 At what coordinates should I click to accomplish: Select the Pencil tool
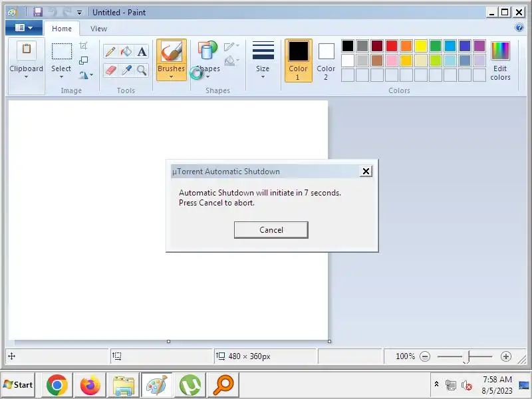point(110,52)
